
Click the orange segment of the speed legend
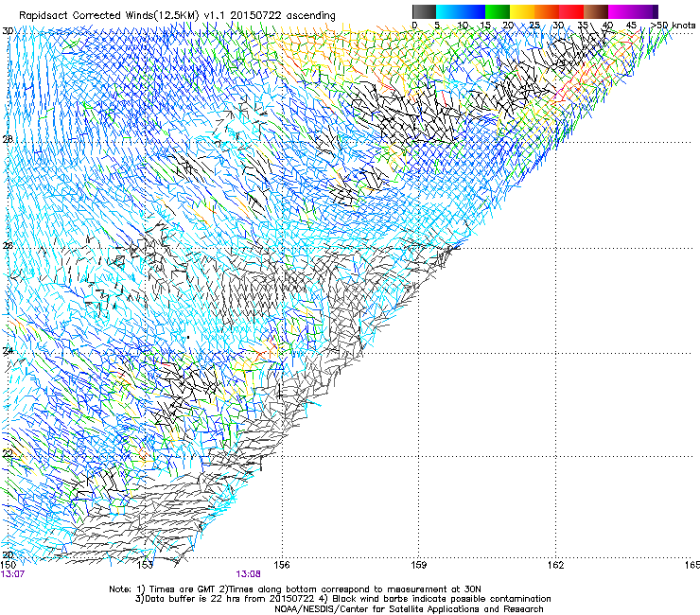click(547, 11)
